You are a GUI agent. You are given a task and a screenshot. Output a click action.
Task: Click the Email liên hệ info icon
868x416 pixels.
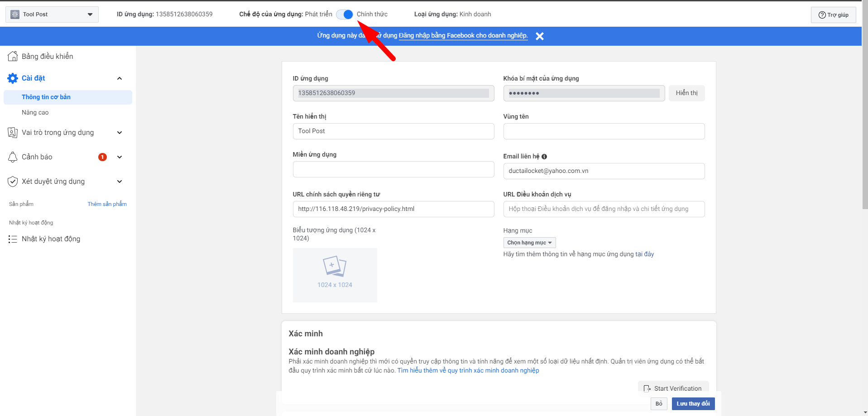(x=544, y=157)
